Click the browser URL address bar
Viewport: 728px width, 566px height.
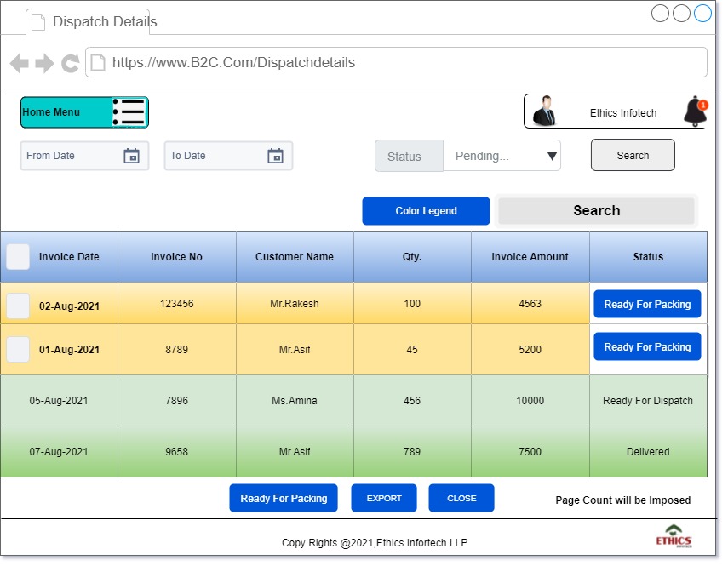(x=396, y=62)
